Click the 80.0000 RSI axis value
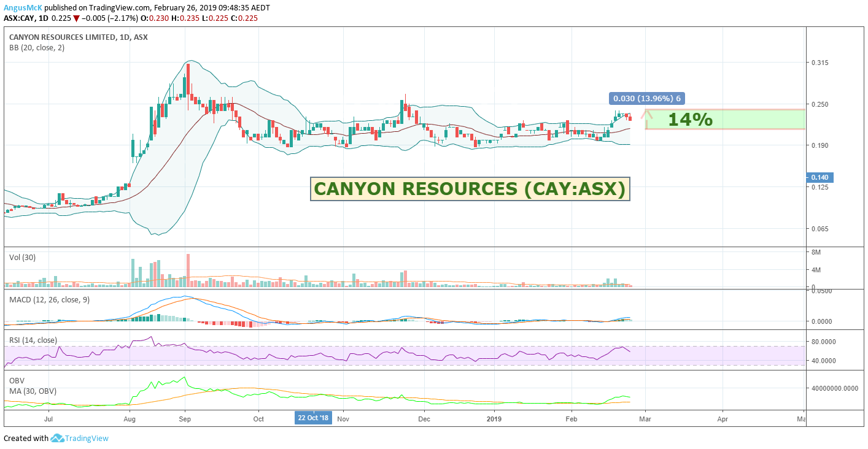The width and height of the screenshot is (868, 449). tap(823, 342)
